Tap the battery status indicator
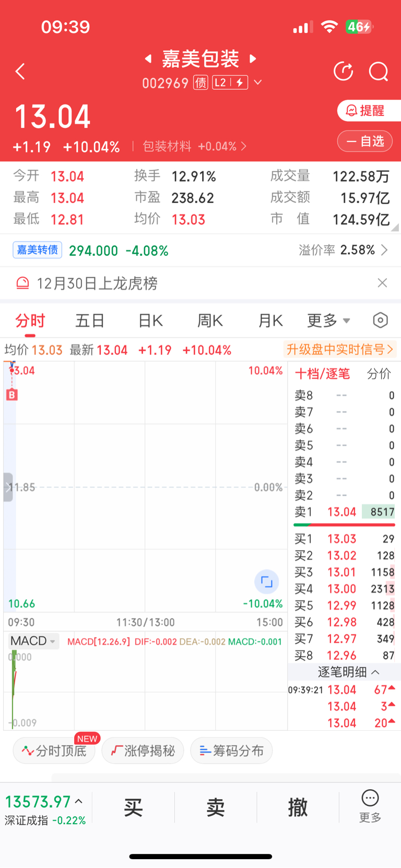401x868 pixels. [x=359, y=27]
